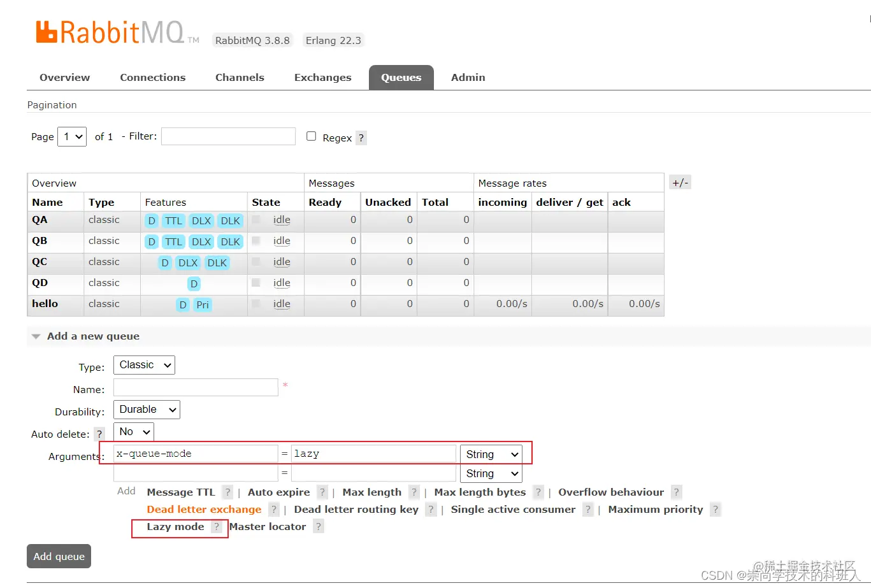Open the Durability dropdown
The image size is (871, 588).
pyautogui.click(x=147, y=410)
